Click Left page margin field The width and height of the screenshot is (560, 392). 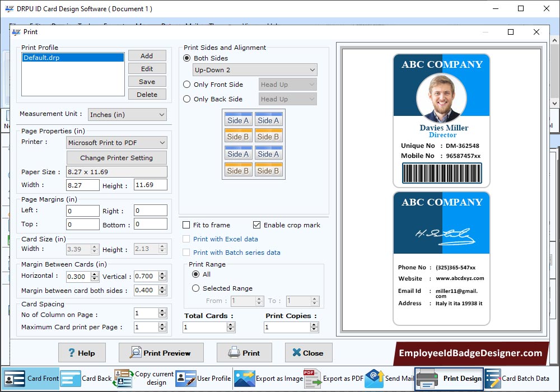click(83, 211)
